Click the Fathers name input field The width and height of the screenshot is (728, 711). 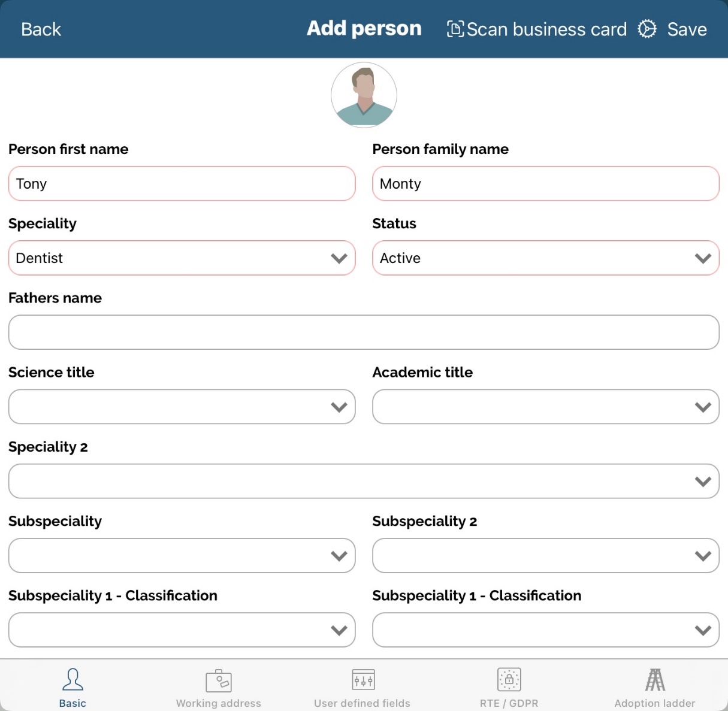[x=364, y=332]
